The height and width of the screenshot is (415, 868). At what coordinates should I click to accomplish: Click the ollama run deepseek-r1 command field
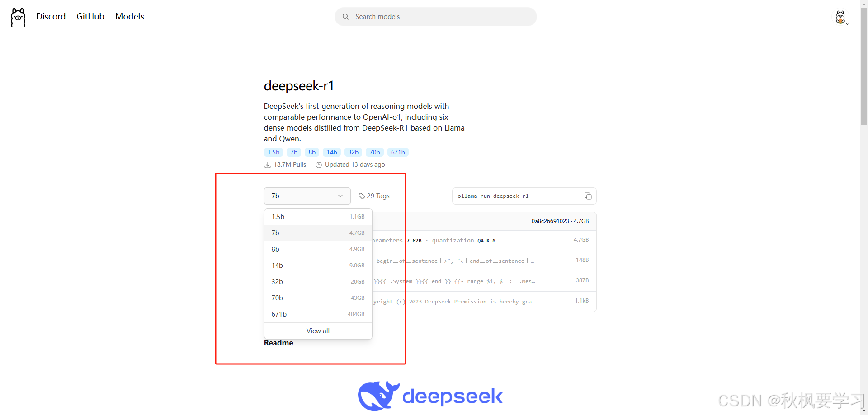click(516, 196)
